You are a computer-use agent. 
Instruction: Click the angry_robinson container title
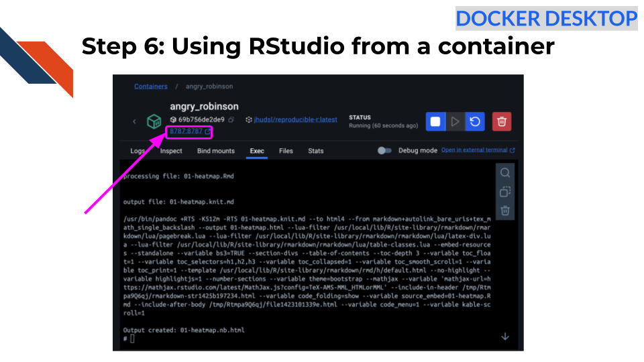tap(204, 107)
